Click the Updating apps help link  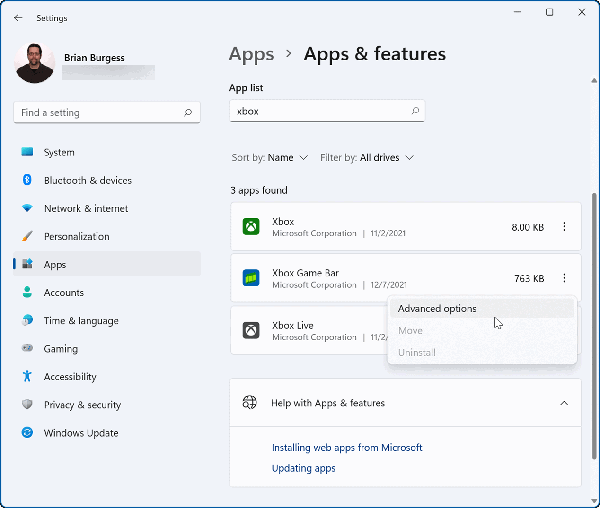(x=303, y=468)
